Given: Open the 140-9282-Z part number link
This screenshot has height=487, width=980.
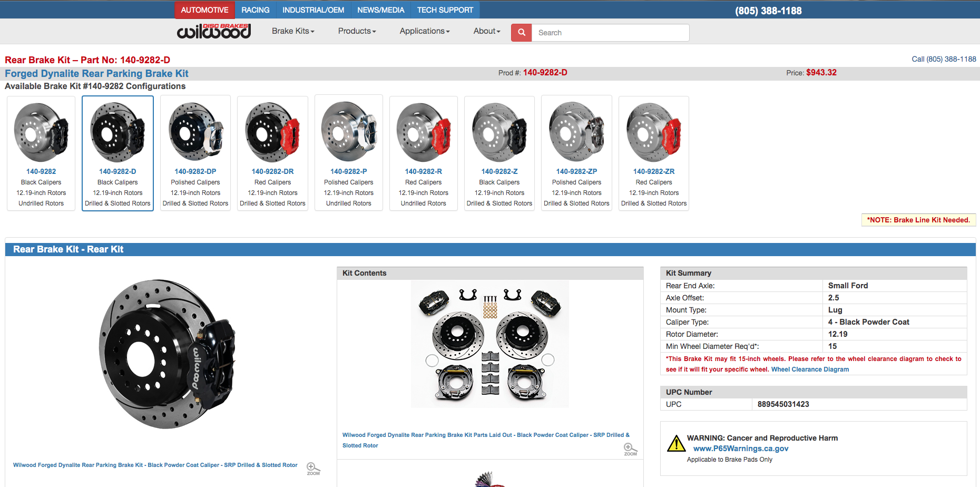Looking at the screenshot, I should (x=499, y=171).
